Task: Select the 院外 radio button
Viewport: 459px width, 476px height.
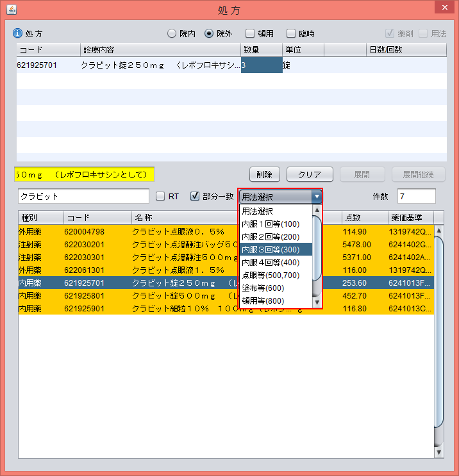Action: click(209, 33)
